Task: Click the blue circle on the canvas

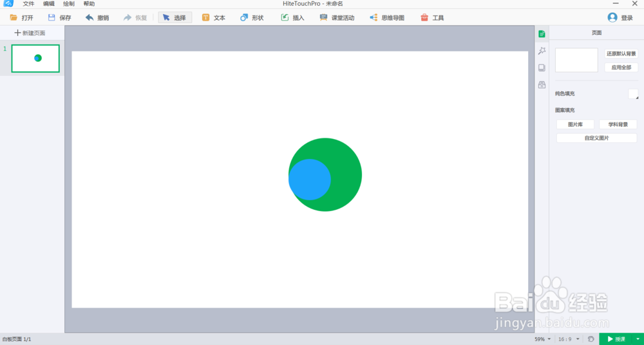Action: tap(310, 180)
